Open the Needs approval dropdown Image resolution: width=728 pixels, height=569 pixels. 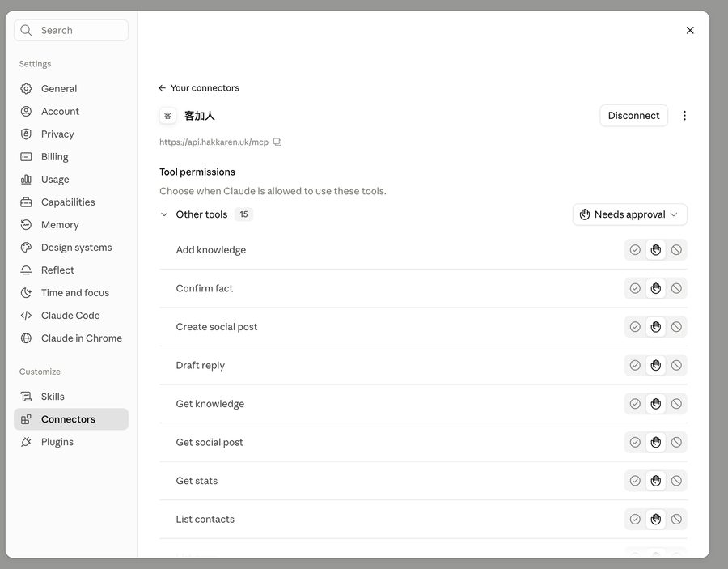[629, 214]
